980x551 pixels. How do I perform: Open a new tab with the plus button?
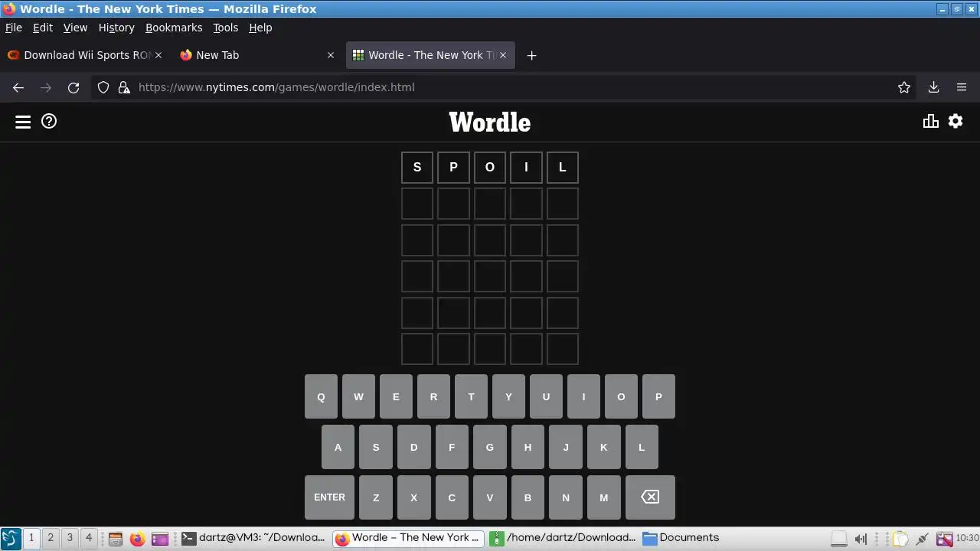point(531,55)
